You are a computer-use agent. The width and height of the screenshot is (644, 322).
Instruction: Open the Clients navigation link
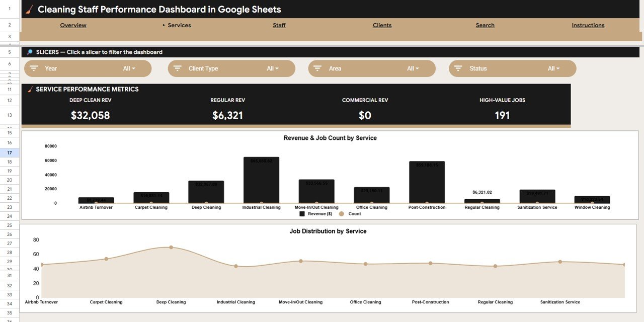(382, 25)
